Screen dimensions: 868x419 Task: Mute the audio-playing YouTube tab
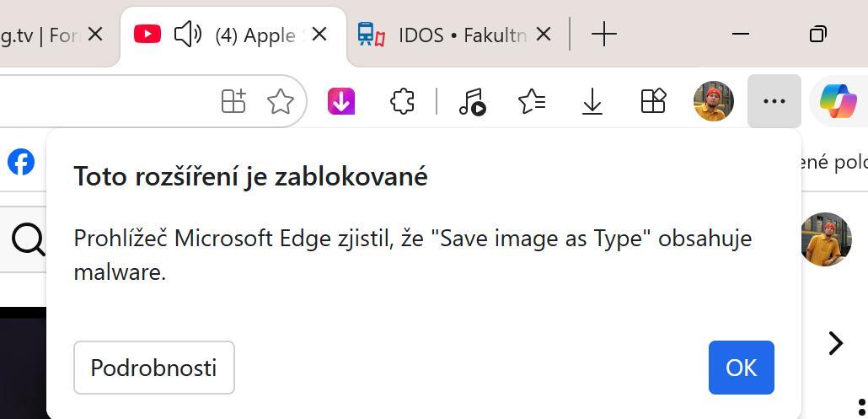187,34
